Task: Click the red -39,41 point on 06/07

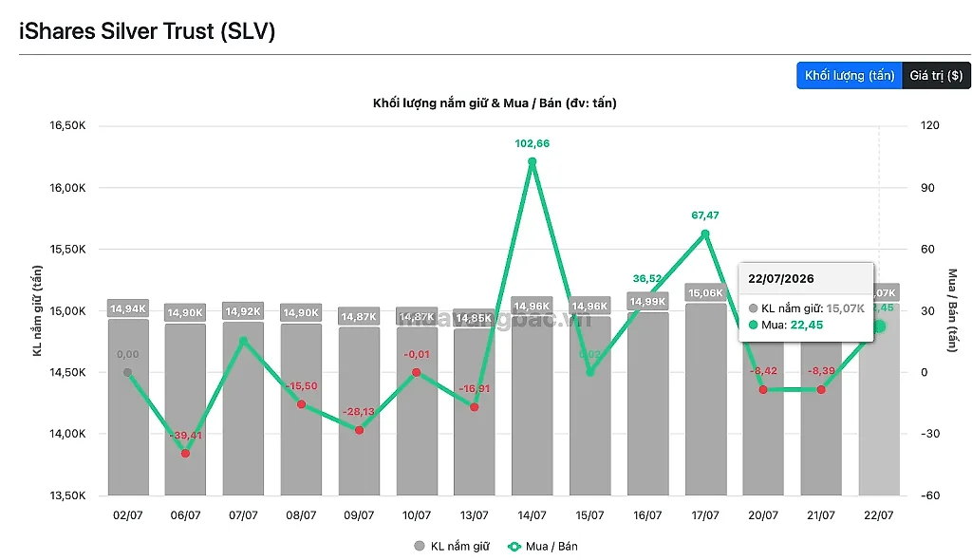Action: coord(185,454)
